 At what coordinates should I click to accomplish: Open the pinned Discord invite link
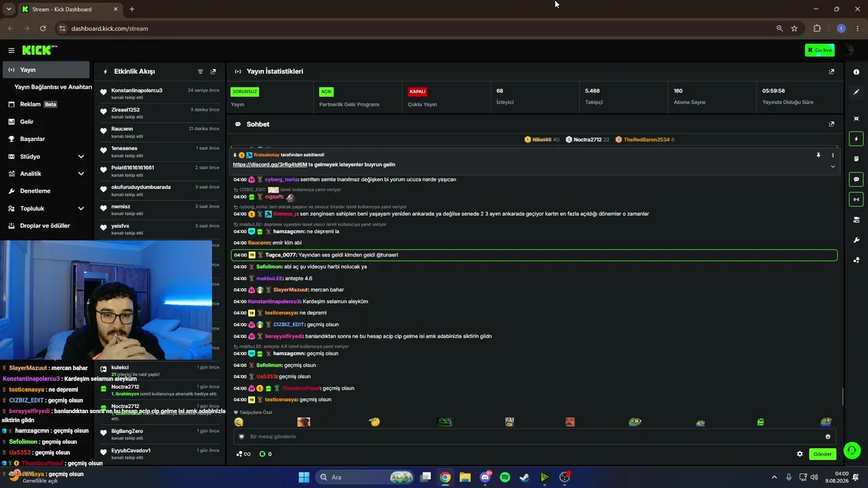[x=270, y=165]
